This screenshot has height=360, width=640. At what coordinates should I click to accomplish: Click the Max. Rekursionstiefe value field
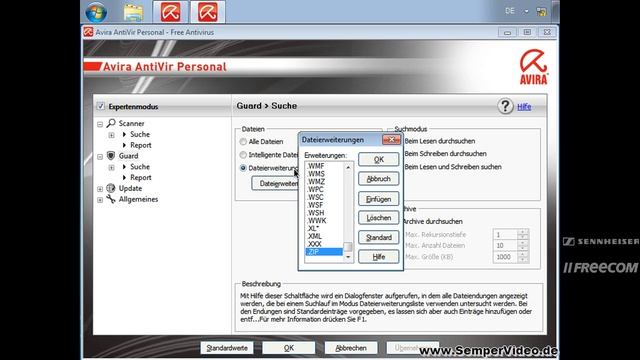(x=505, y=234)
